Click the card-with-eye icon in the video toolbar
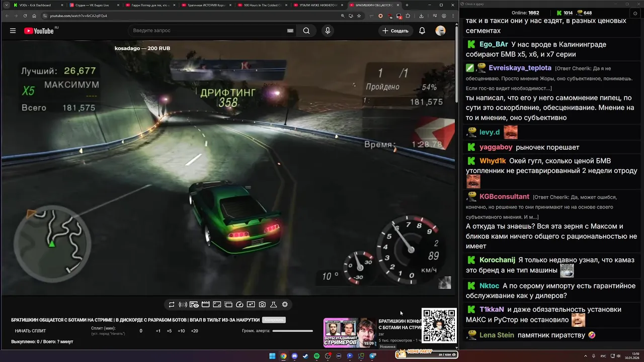The width and height of the screenshot is (644, 362). click(x=194, y=305)
